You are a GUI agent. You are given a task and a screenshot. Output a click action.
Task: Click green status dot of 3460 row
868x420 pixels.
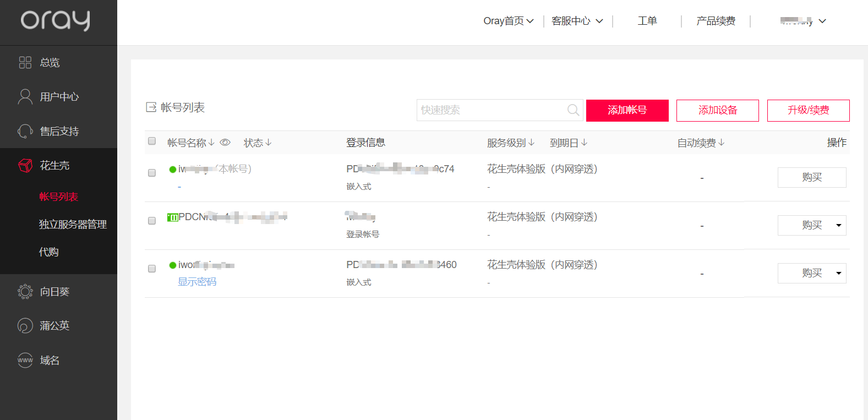point(173,265)
